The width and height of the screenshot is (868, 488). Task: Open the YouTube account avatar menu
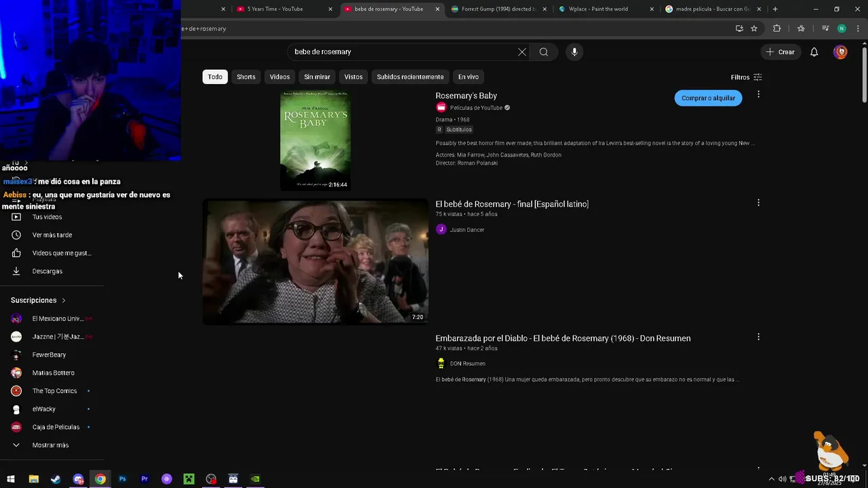click(x=840, y=52)
